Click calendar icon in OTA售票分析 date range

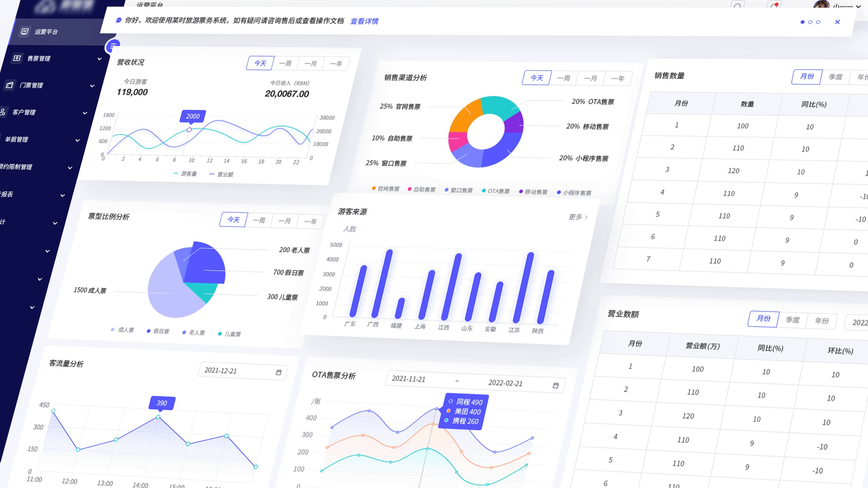pyautogui.click(x=556, y=385)
